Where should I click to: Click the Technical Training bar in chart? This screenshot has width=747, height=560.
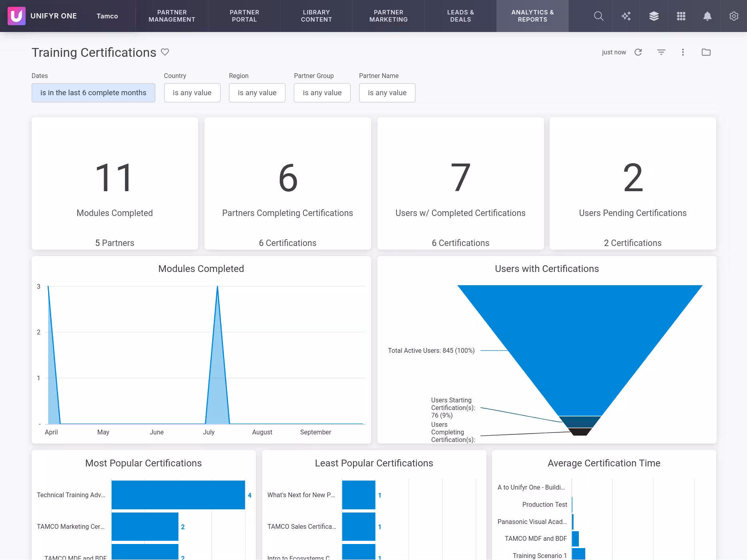click(178, 495)
